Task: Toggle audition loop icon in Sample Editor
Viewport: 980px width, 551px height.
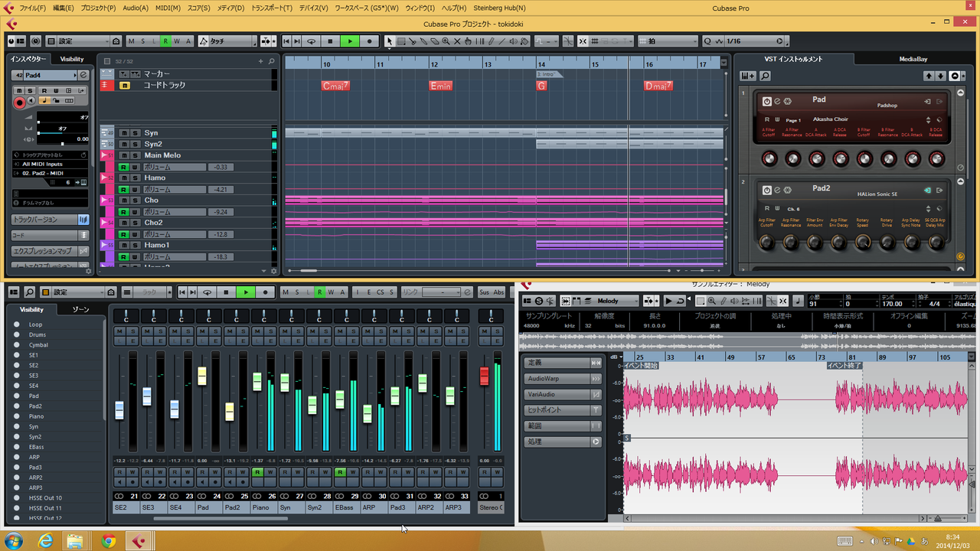Action: [x=680, y=301]
